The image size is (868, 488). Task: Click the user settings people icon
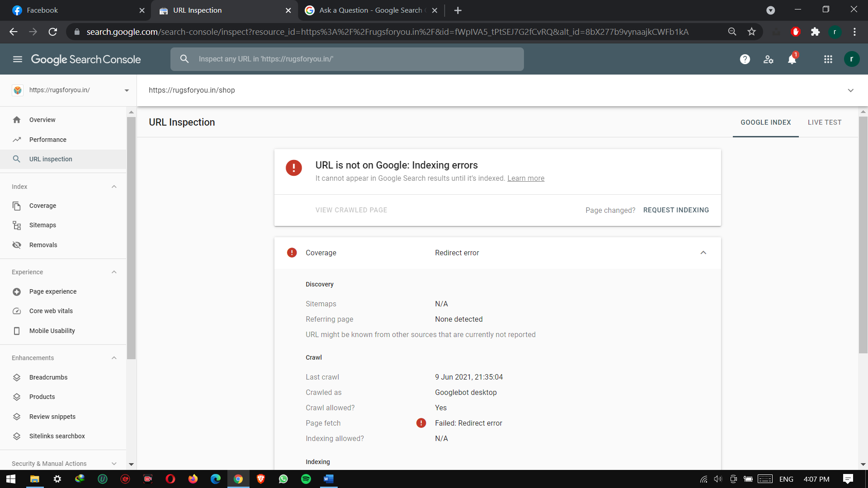[768, 59]
